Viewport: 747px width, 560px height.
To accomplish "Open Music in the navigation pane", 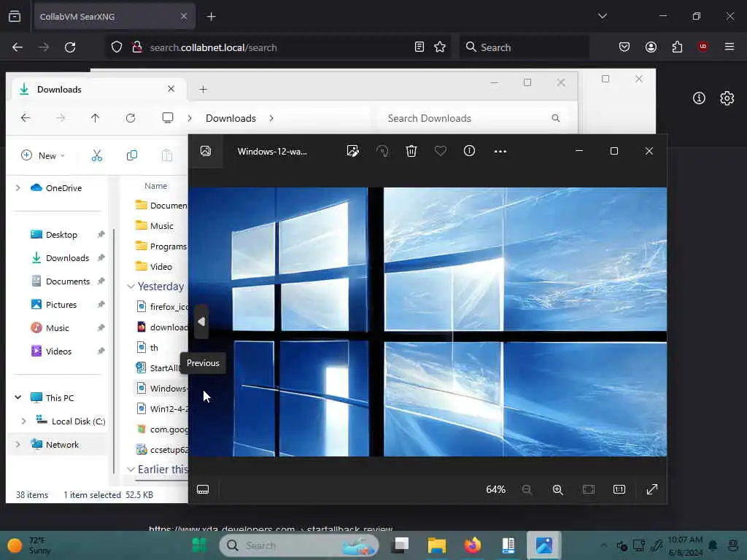I will click(x=57, y=327).
